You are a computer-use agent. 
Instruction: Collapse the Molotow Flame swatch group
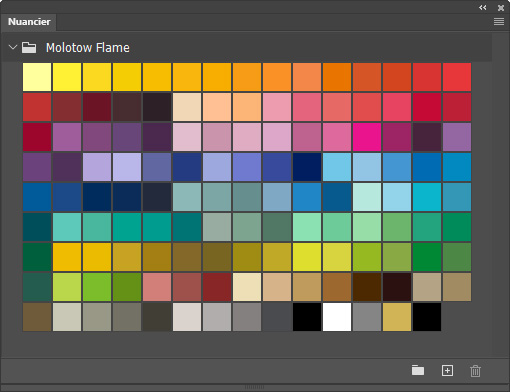(x=13, y=47)
